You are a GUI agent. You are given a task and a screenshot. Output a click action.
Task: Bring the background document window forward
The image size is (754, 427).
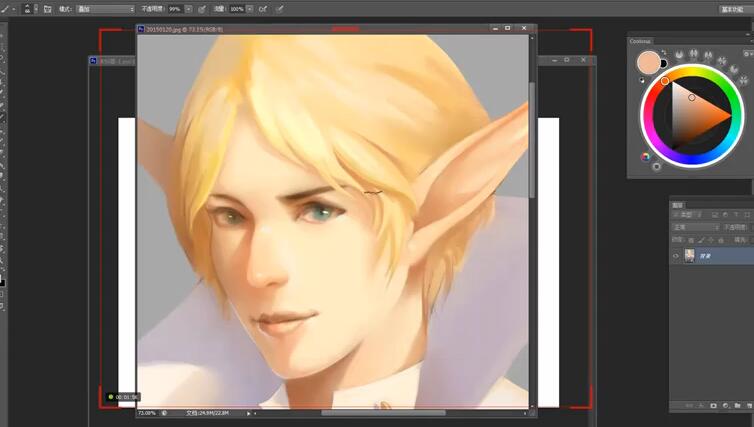[x=112, y=61]
